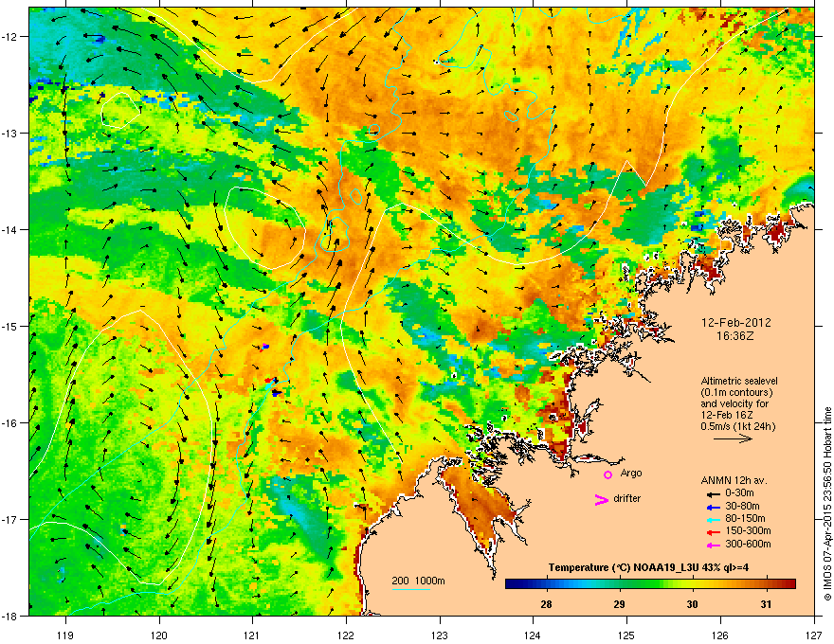Click the magenta 300-600m legend arrow
Viewport: 834px width, 644px height.
click(712, 545)
